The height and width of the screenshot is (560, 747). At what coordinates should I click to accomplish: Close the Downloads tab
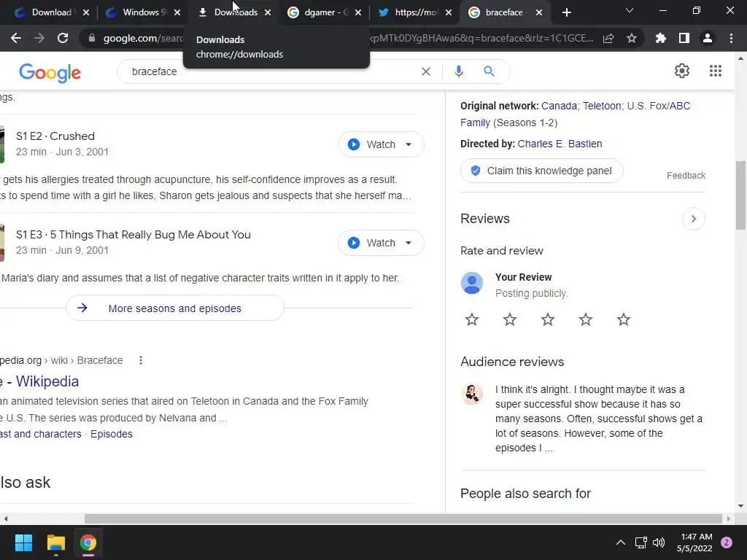pos(268,12)
